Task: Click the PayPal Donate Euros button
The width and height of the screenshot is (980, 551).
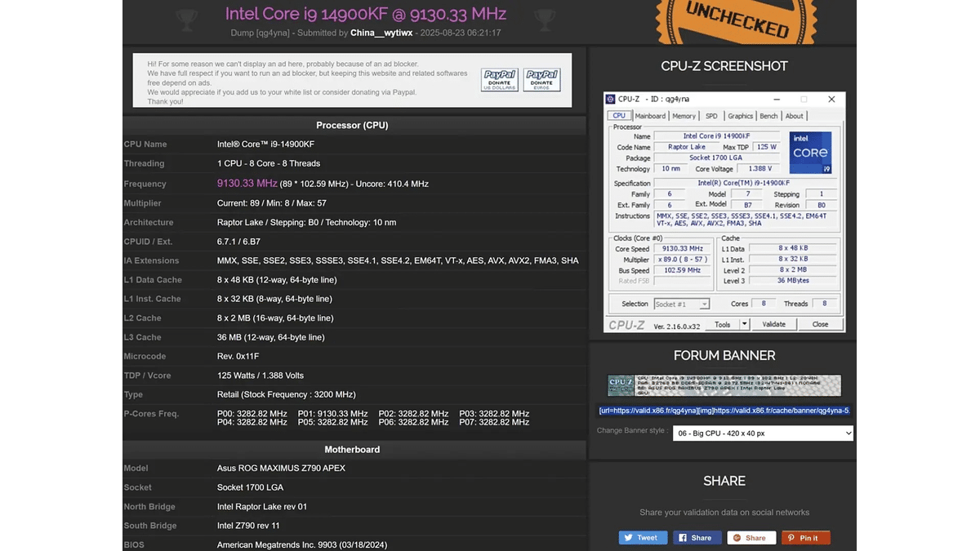Action: click(x=541, y=80)
